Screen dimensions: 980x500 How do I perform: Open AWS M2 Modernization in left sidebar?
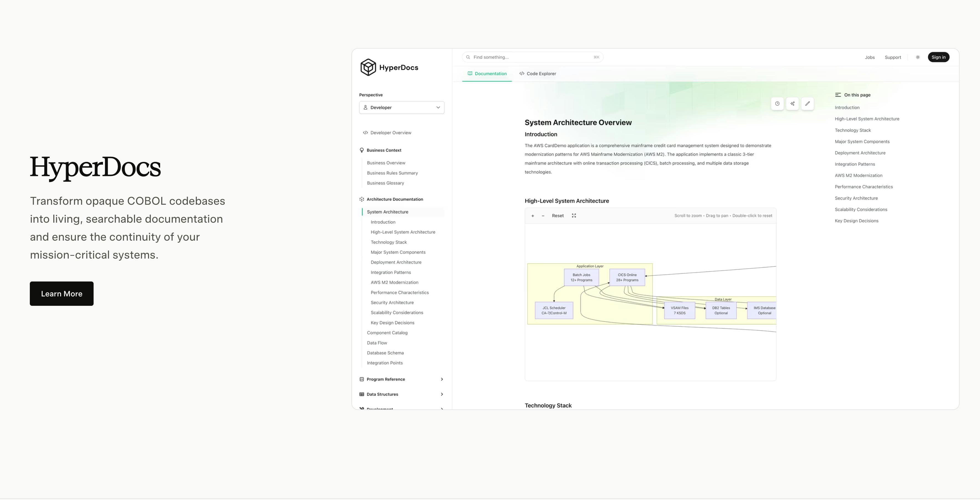394,283
